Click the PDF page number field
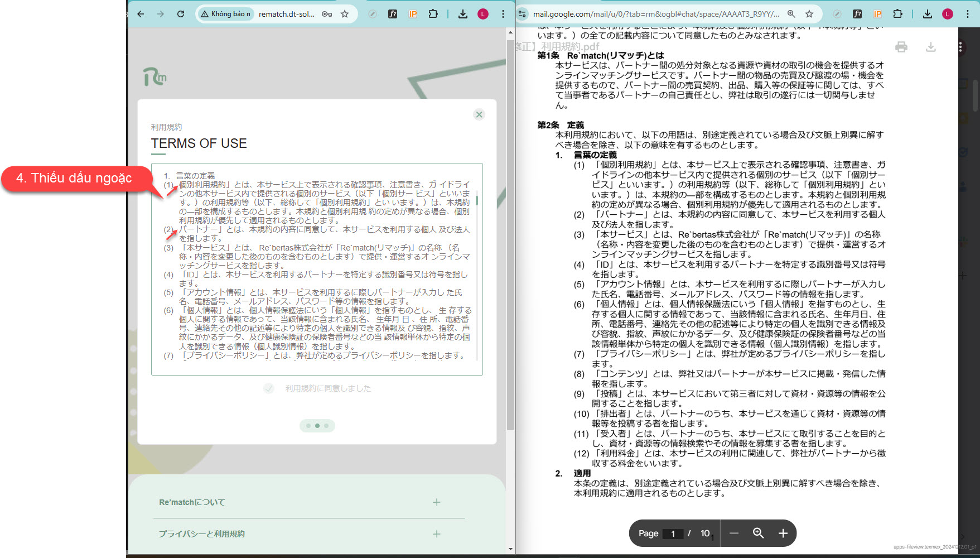This screenshot has width=980, height=558. point(673,534)
